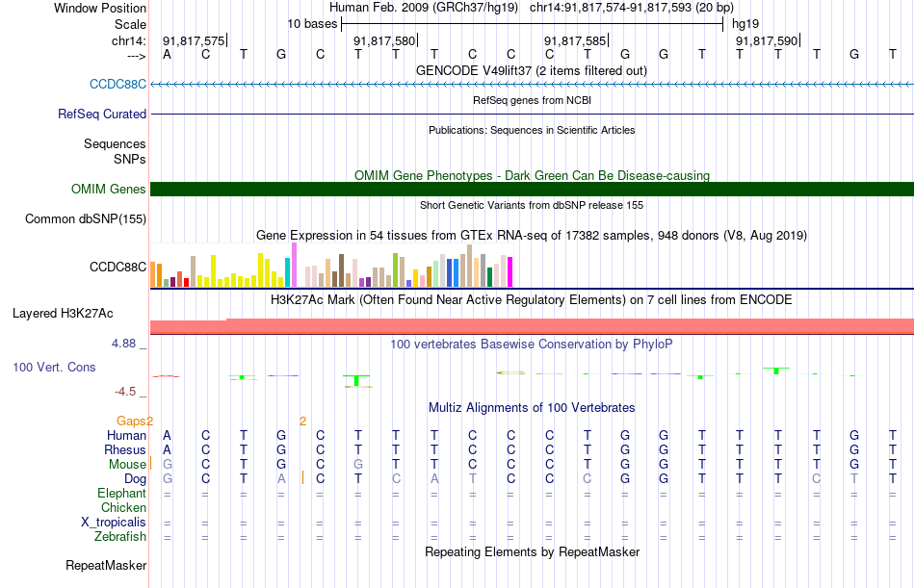Click the cyan bar in GTEx expression chart
Image resolution: width=915 pixels, height=588 pixels.
click(288, 272)
